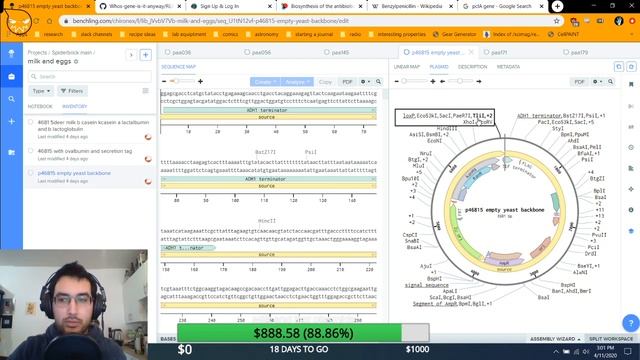640x360 pixels.
Task: Click the first copy icon above plasmid panel
Action: pos(619,67)
